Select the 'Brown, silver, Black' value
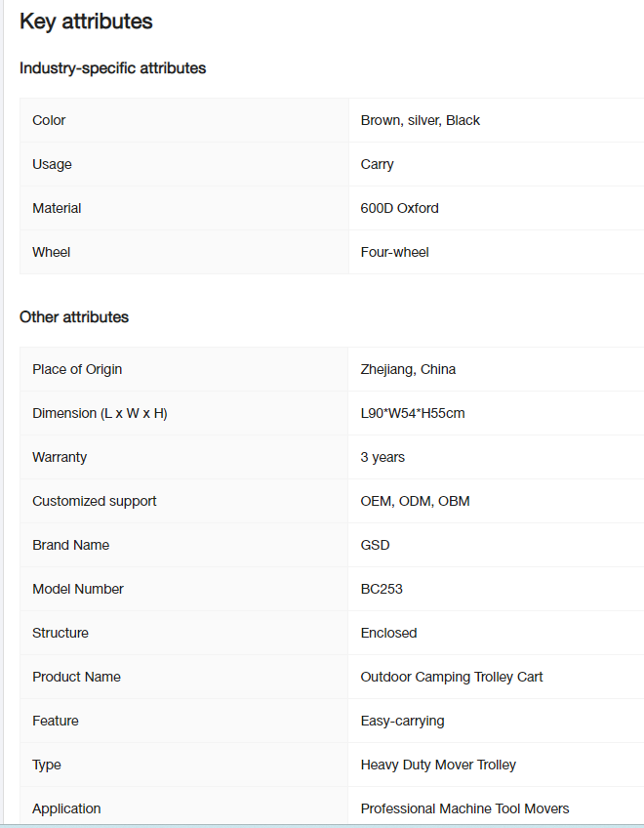The height and width of the screenshot is (828, 644). click(421, 120)
